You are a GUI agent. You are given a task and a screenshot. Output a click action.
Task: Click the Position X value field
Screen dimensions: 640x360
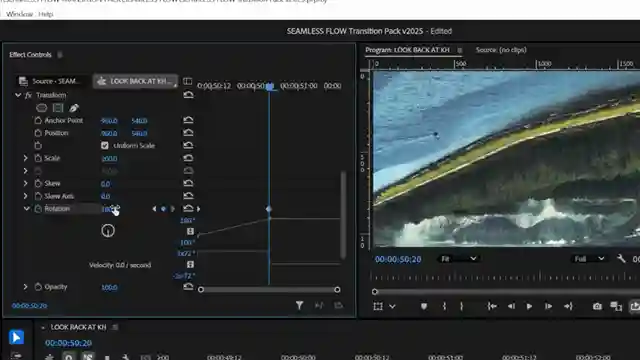109,133
